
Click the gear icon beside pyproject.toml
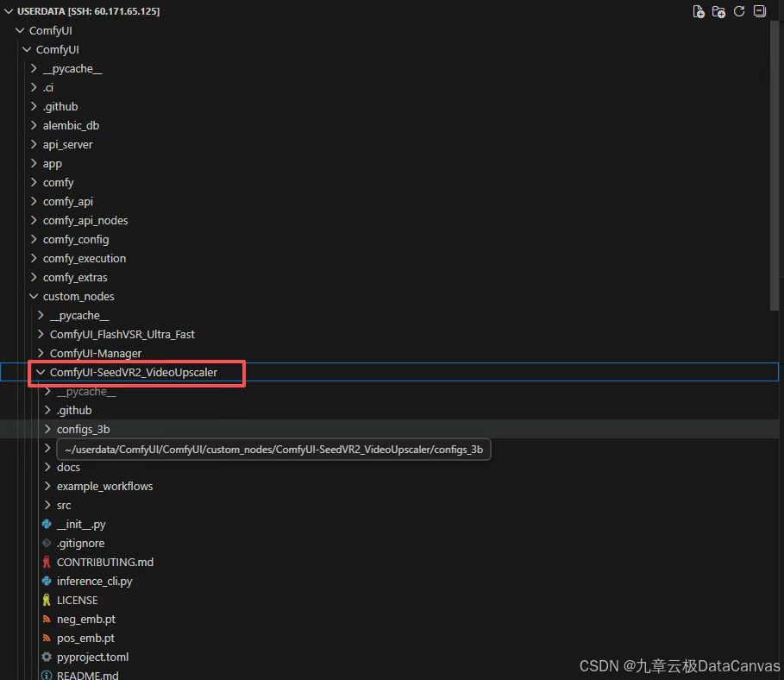(47, 657)
